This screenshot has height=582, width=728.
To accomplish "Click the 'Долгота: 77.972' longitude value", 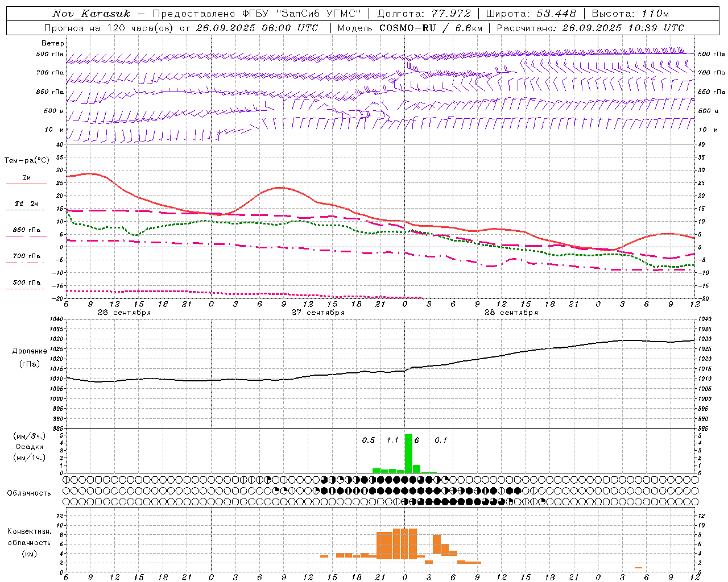I will (424, 14).
